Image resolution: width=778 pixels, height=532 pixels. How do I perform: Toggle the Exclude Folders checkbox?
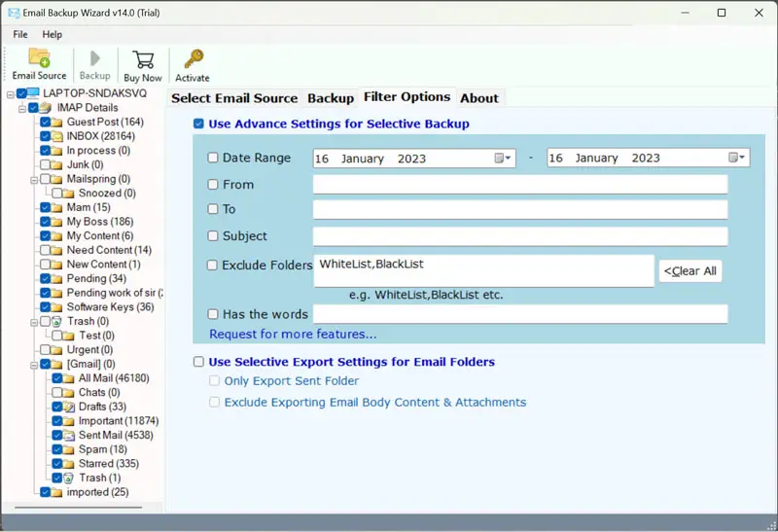point(213,265)
